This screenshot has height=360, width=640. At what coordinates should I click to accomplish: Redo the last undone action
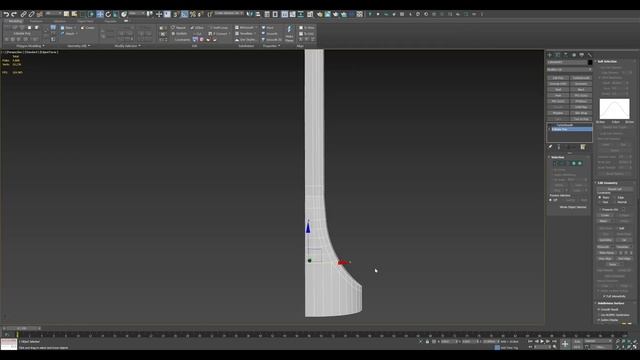pos(14,14)
